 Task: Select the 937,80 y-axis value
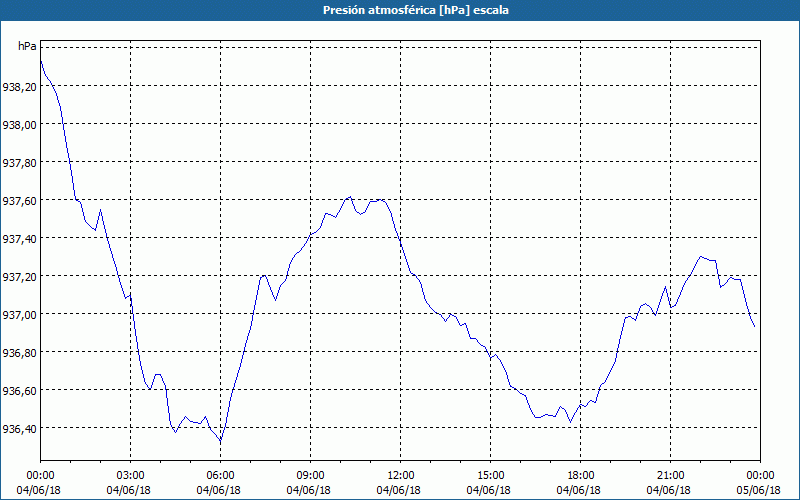(19, 163)
